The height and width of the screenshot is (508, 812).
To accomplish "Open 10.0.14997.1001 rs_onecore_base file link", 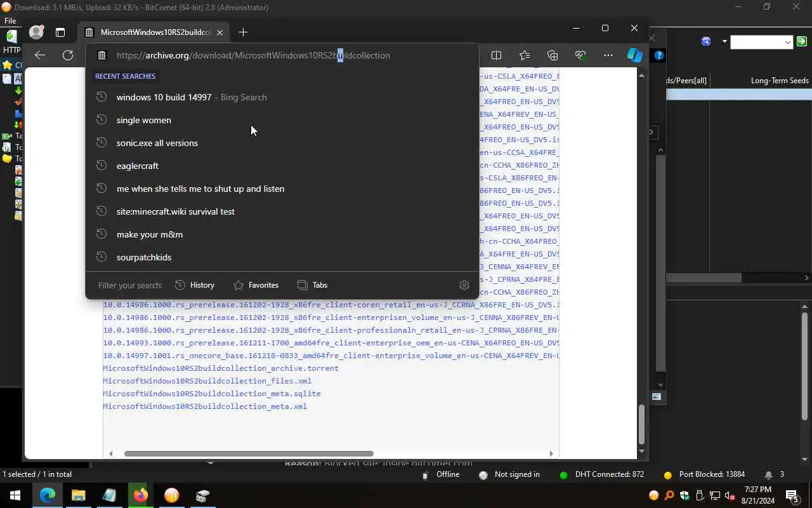I will [x=331, y=356].
